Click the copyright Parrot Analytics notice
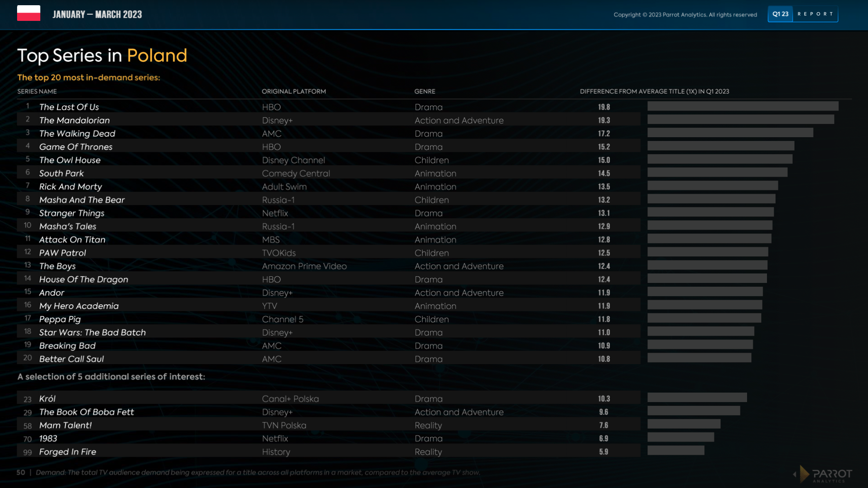Image resolution: width=868 pixels, height=488 pixels. pyautogui.click(x=685, y=15)
